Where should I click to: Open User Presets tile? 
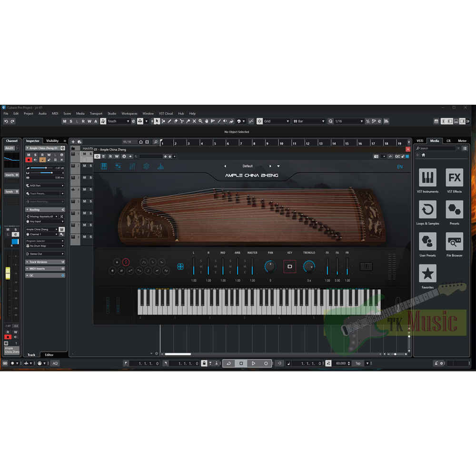(x=427, y=241)
